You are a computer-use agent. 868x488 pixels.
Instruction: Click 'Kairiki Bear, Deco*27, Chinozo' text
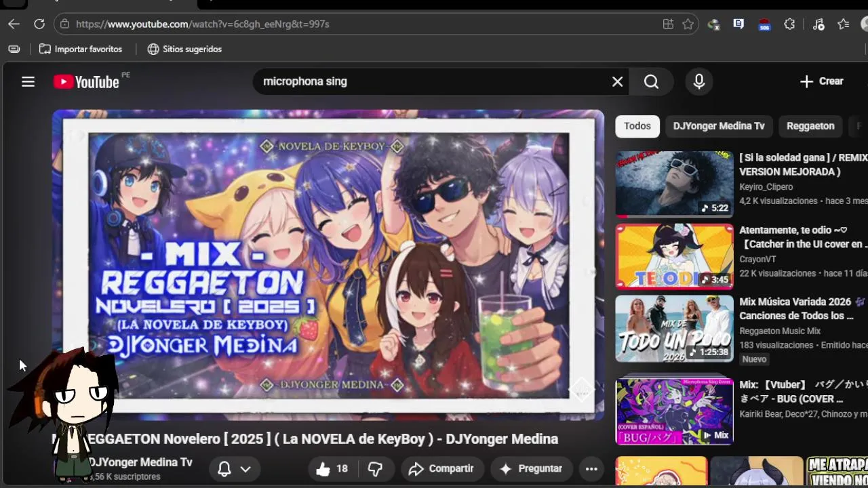click(x=804, y=414)
